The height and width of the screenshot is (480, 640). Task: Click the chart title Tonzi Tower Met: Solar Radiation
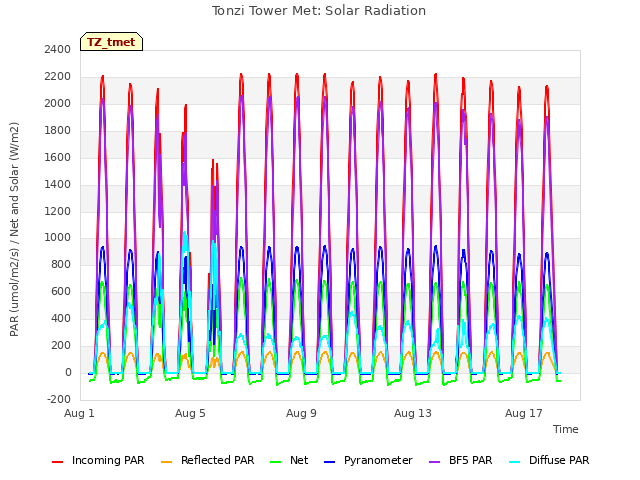319,11
